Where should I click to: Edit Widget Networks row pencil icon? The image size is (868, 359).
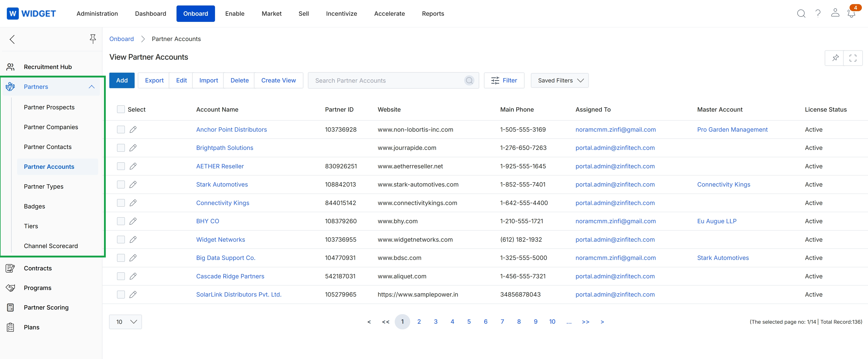point(133,240)
